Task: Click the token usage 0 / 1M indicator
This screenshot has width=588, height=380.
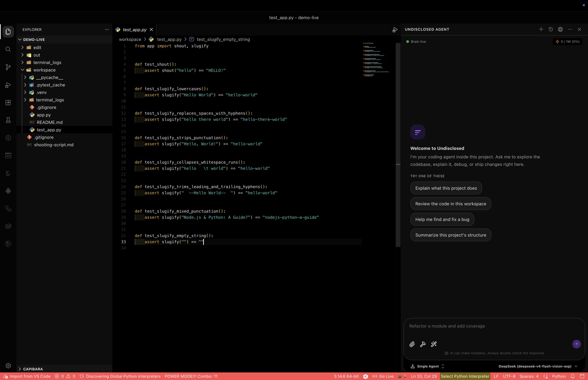Action: coord(568,42)
